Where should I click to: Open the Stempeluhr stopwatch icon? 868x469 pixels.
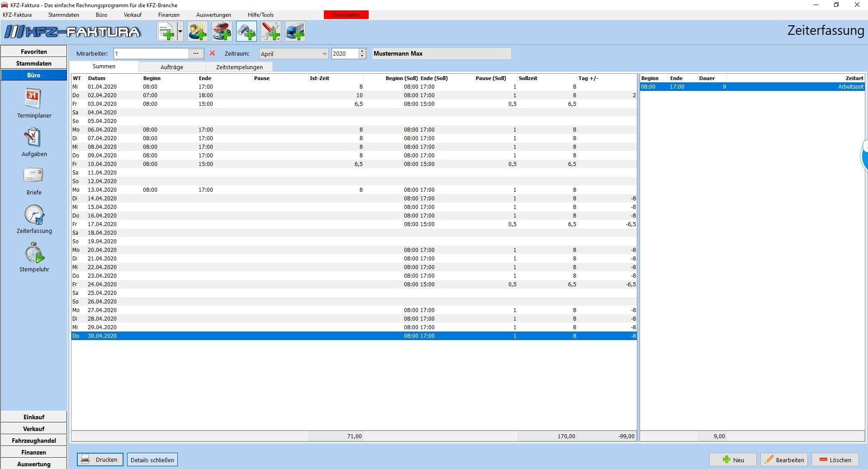point(34,253)
